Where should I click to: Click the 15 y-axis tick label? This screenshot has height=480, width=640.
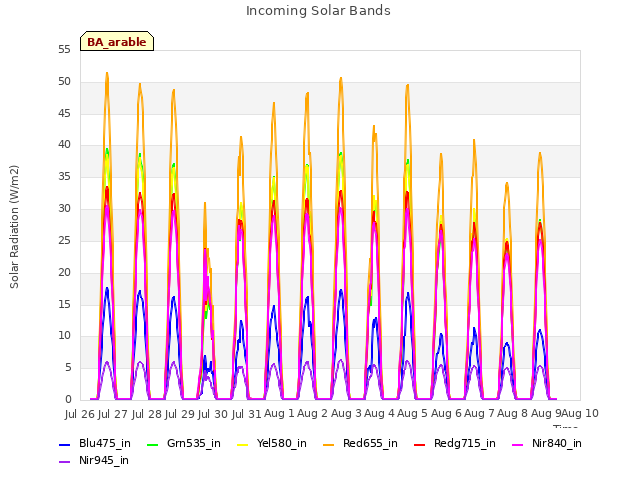[x=64, y=304]
